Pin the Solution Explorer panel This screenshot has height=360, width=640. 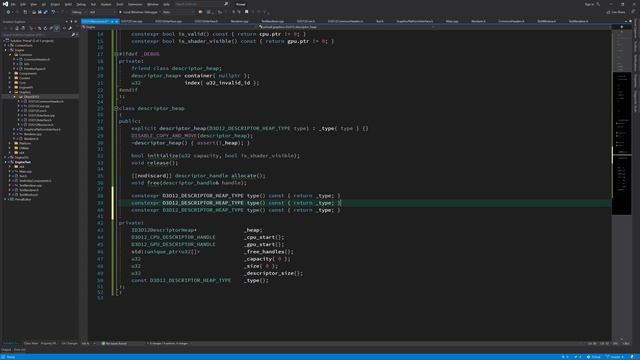click(71, 22)
